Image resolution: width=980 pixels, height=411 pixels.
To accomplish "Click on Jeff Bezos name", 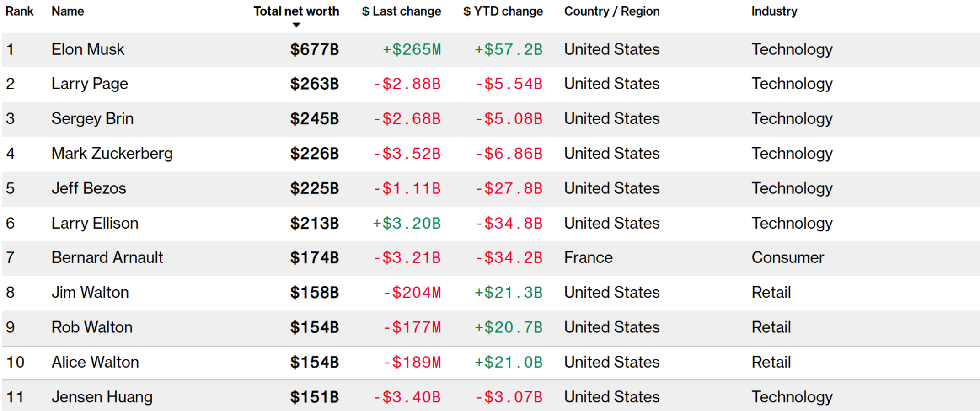I will click(x=89, y=188).
